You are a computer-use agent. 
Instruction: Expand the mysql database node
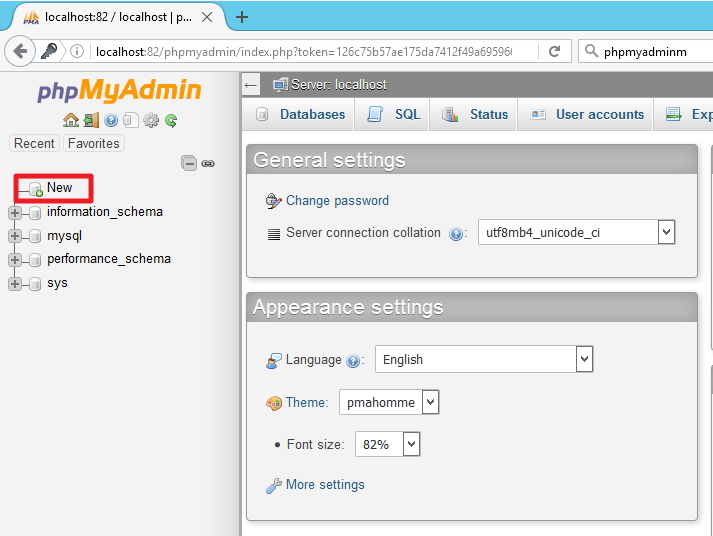coord(15,236)
